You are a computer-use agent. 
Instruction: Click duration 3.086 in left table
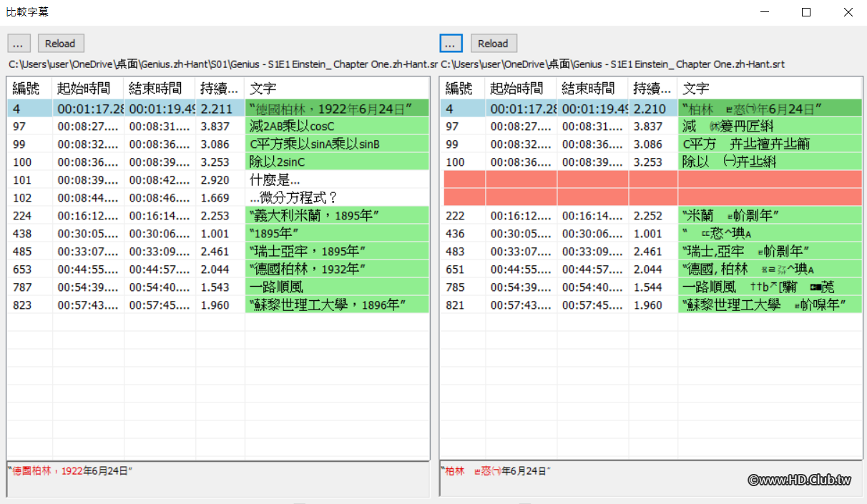(215, 144)
